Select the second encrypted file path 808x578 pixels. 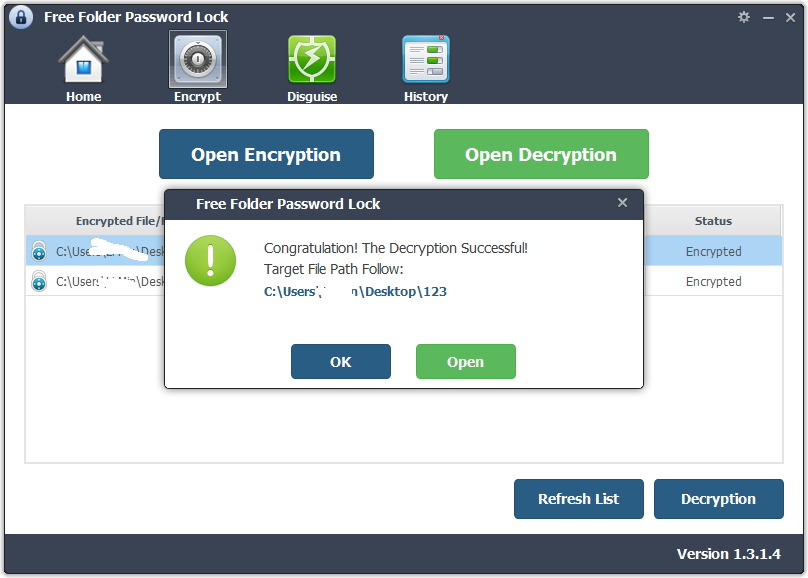pos(110,281)
